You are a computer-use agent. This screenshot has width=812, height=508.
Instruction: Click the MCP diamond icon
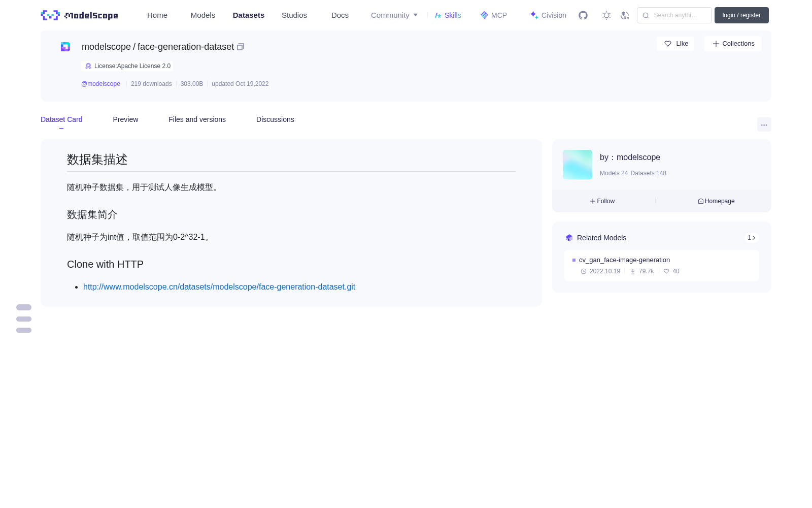[484, 15]
